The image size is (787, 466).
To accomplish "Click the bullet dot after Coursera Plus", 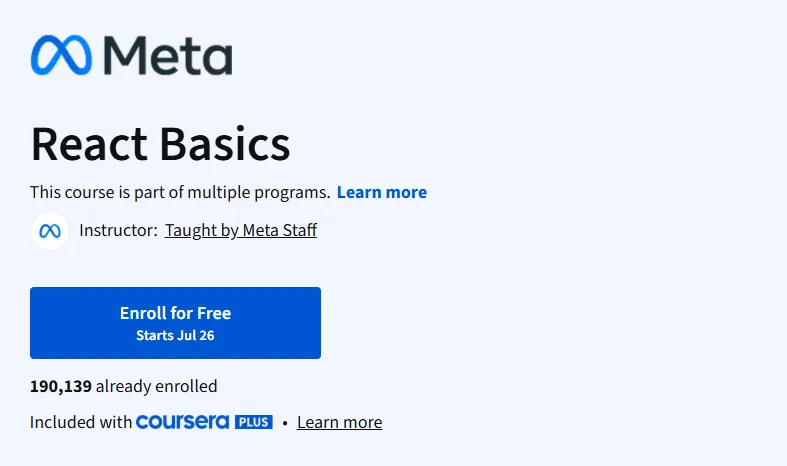I will pyautogui.click(x=285, y=423).
